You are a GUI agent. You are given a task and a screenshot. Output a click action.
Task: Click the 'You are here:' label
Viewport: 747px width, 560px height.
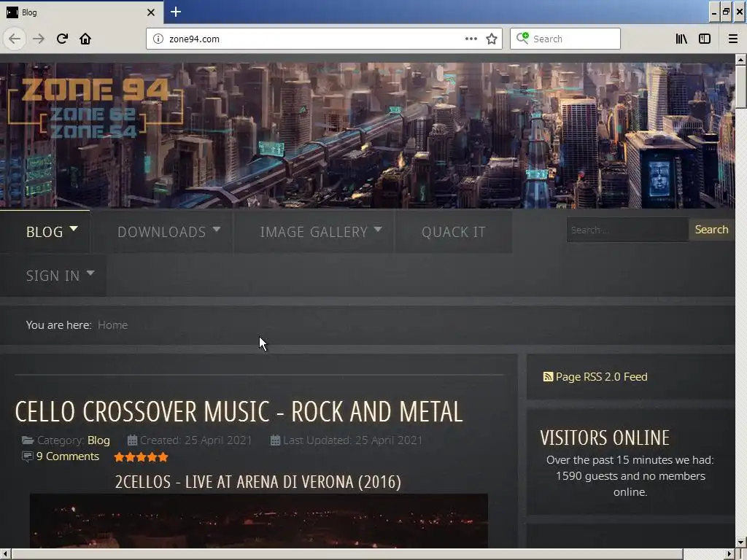58,324
